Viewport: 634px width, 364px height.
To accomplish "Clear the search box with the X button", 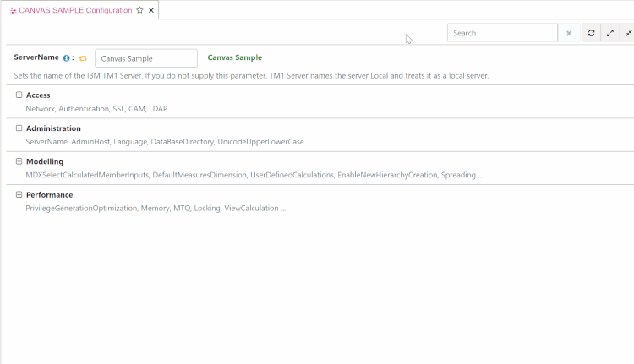I will pos(569,33).
